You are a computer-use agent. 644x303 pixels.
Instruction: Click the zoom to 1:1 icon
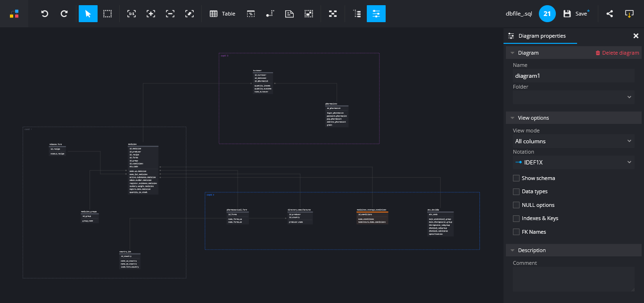click(x=132, y=14)
